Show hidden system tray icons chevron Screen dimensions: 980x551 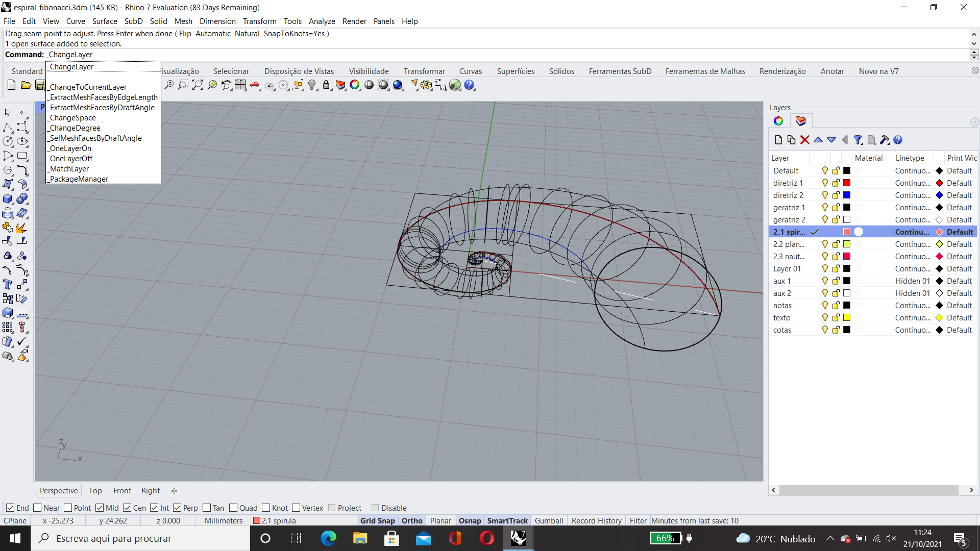tap(830, 538)
